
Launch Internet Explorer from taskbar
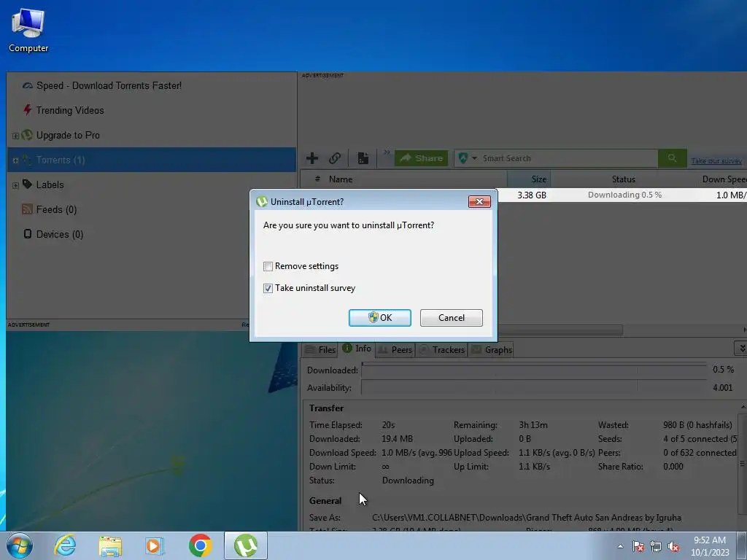[65, 545]
